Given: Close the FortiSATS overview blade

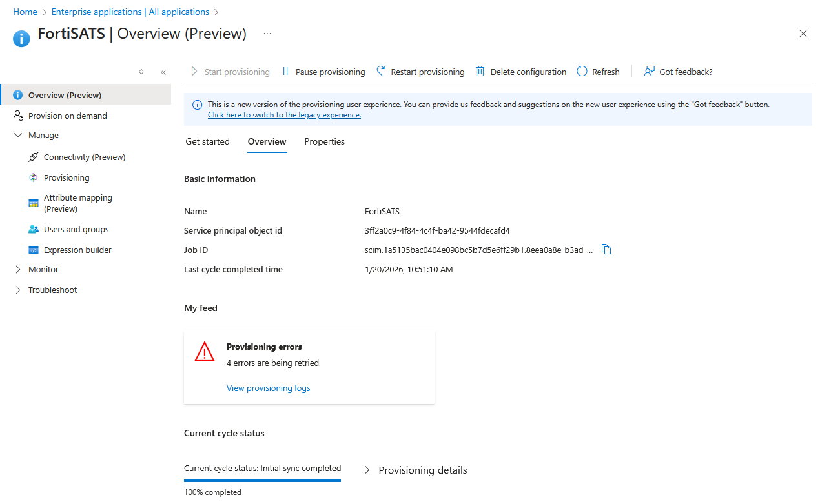Looking at the screenshot, I should point(803,34).
